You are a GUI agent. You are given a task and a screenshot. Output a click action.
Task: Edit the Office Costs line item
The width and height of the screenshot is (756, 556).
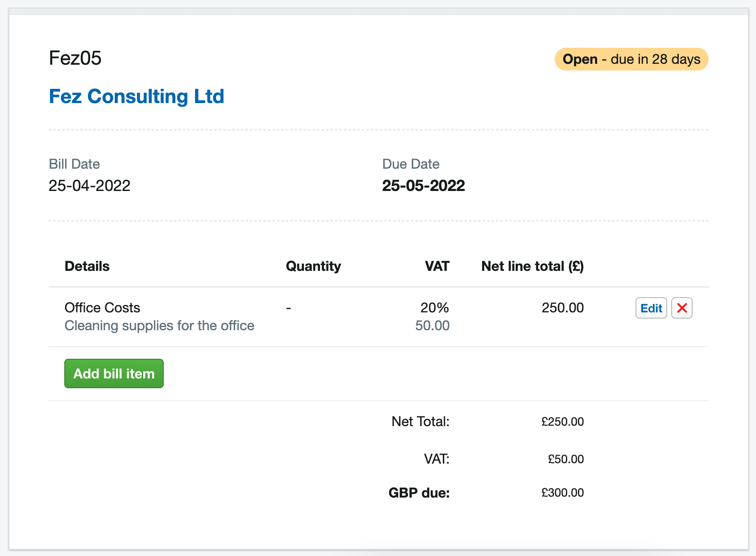pyautogui.click(x=651, y=308)
